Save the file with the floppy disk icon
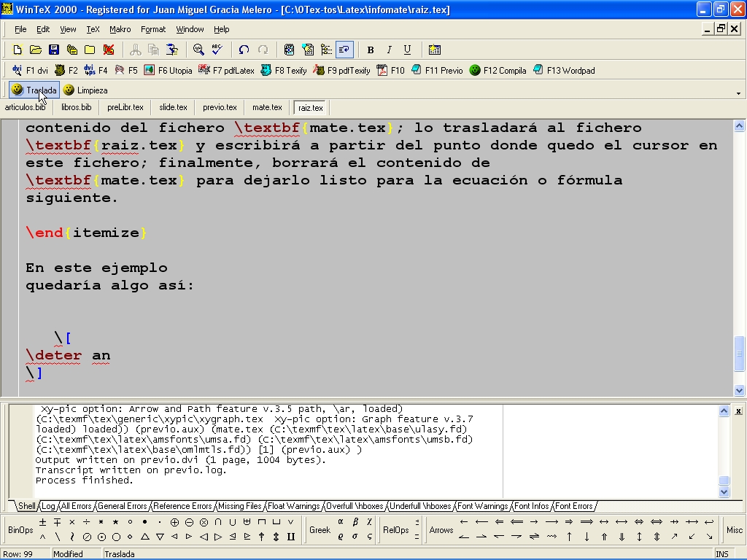This screenshot has width=747, height=560. pyautogui.click(x=53, y=50)
